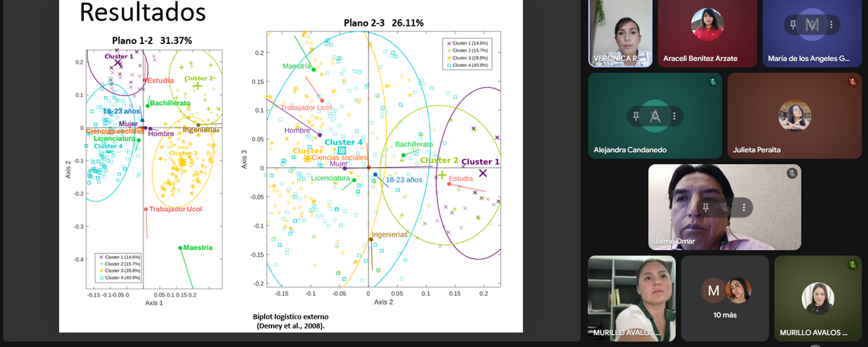Image resolution: width=868 pixels, height=347 pixels.
Task: Select VERONICA R.'s video tile
Action: coord(620,34)
